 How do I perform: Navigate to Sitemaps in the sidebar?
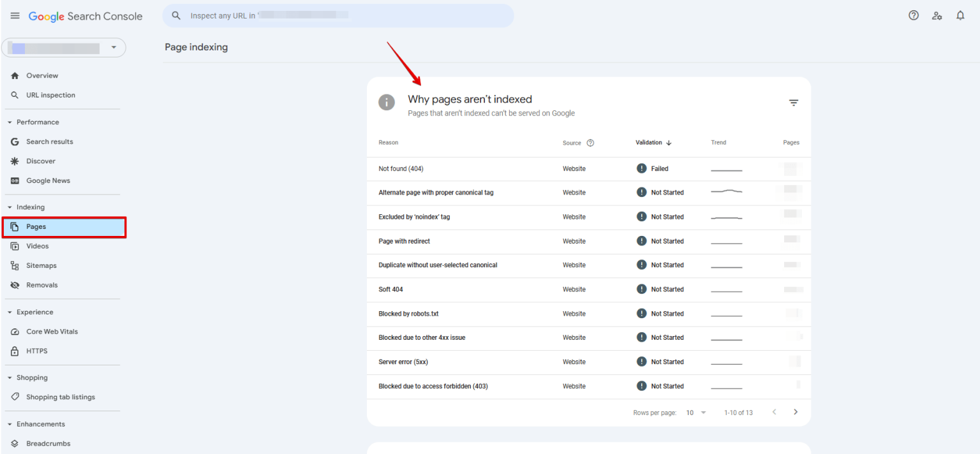[41, 265]
